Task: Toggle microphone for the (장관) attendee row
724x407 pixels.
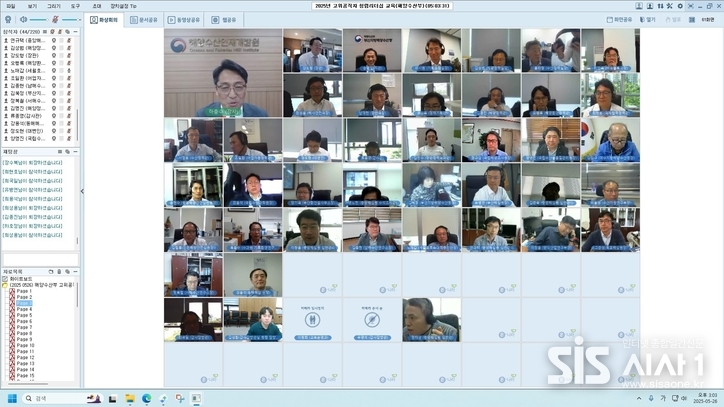Action: click(69, 55)
